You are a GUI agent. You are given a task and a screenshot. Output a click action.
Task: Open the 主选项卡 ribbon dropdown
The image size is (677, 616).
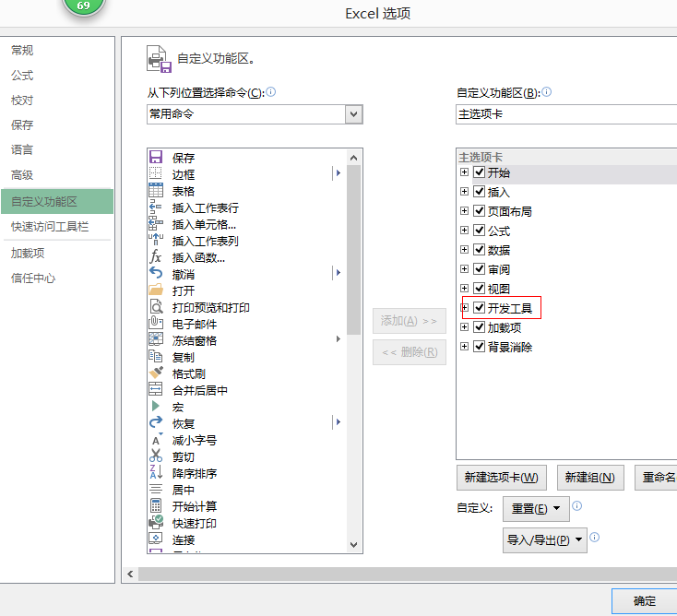pos(566,114)
